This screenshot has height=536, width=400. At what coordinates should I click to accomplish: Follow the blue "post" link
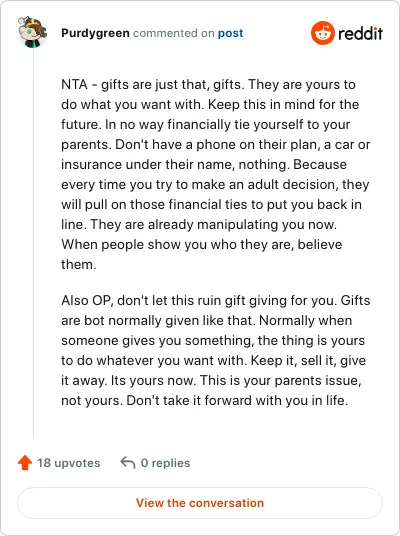click(230, 33)
